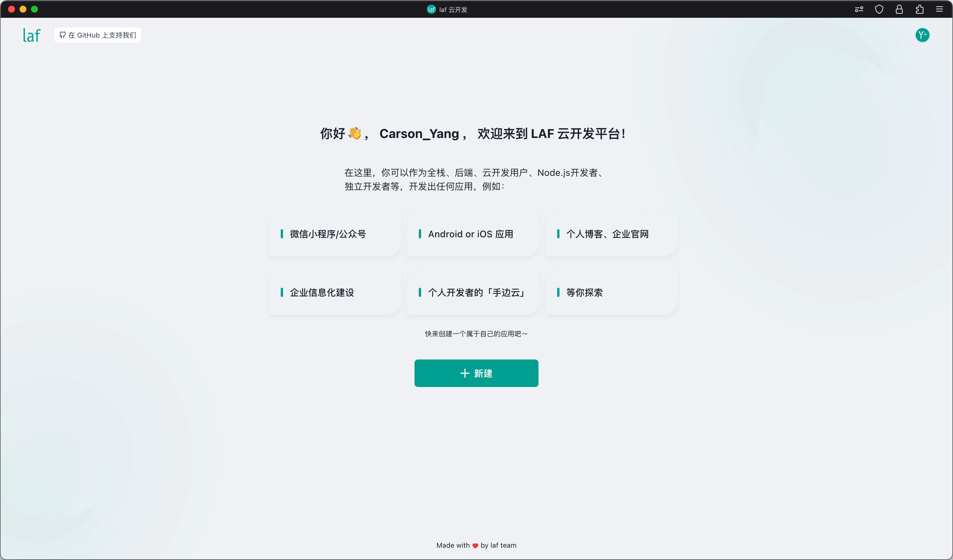Open the user avatar menu
Viewport: 953px width, 560px height.
pyautogui.click(x=922, y=35)
